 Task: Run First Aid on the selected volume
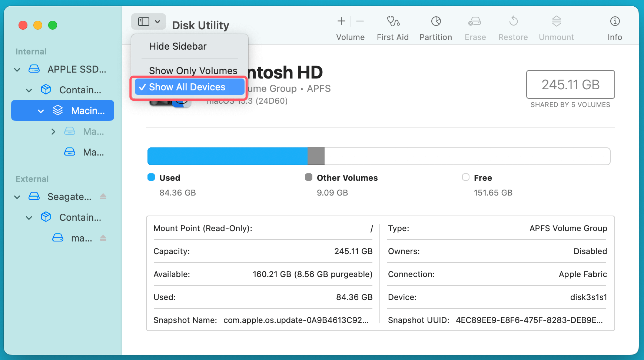392,28
